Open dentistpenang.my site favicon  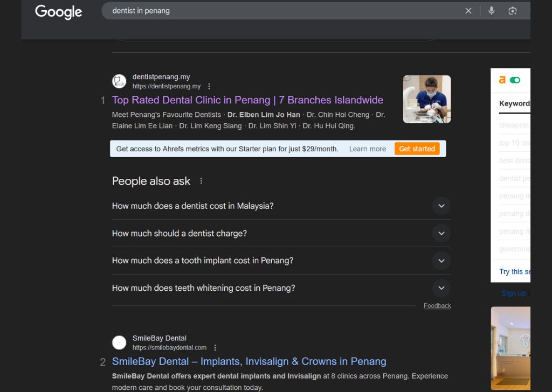[x=119, y=81]
